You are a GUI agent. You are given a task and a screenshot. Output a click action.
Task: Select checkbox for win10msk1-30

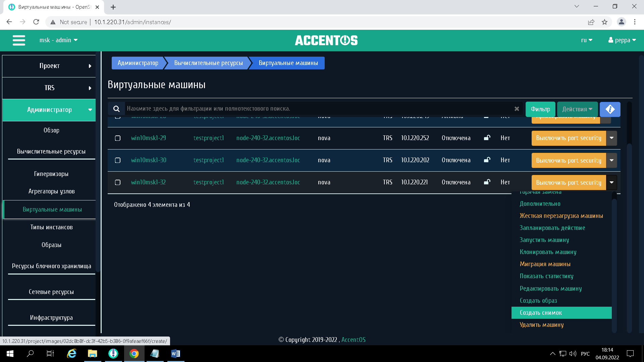(118, 160)
